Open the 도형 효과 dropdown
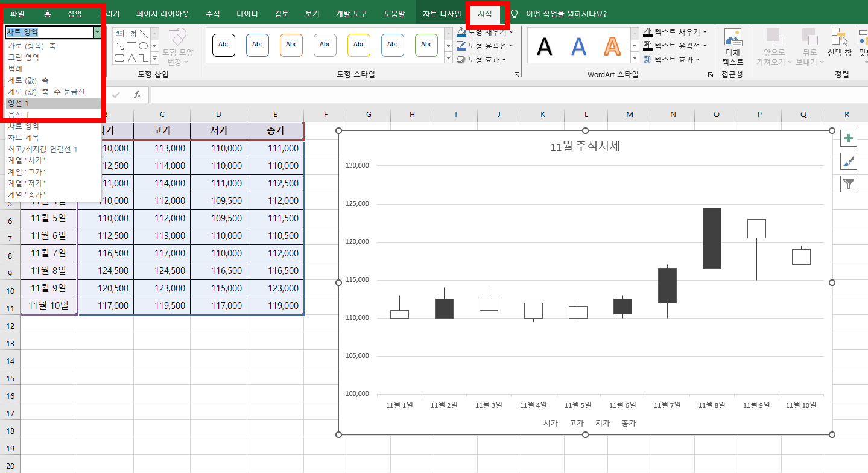The height and width of the screenshot is (473, 868). click(x=481, y=60)
